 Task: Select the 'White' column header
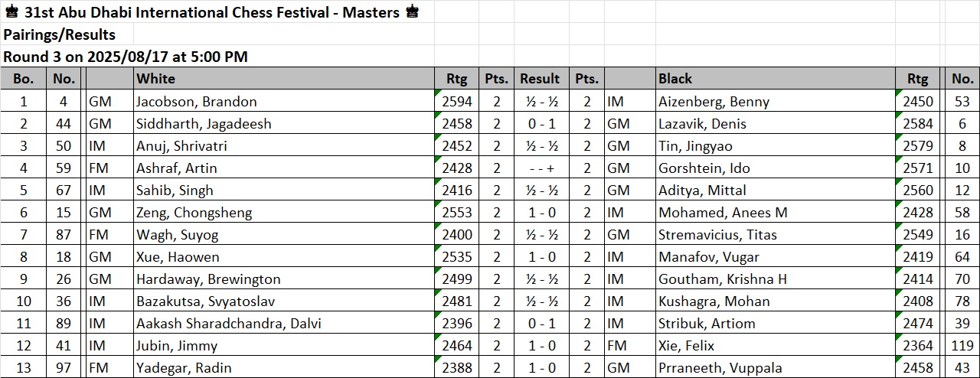[x=155, y=79]
